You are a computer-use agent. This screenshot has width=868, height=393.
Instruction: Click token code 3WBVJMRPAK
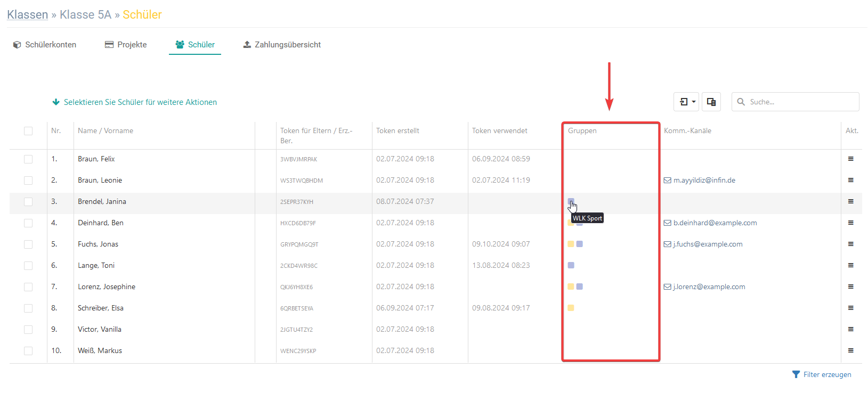coord(298,159)
